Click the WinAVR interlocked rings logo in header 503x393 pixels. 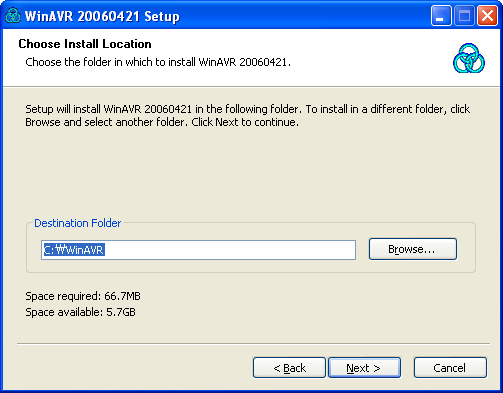[x=469, y=58]
